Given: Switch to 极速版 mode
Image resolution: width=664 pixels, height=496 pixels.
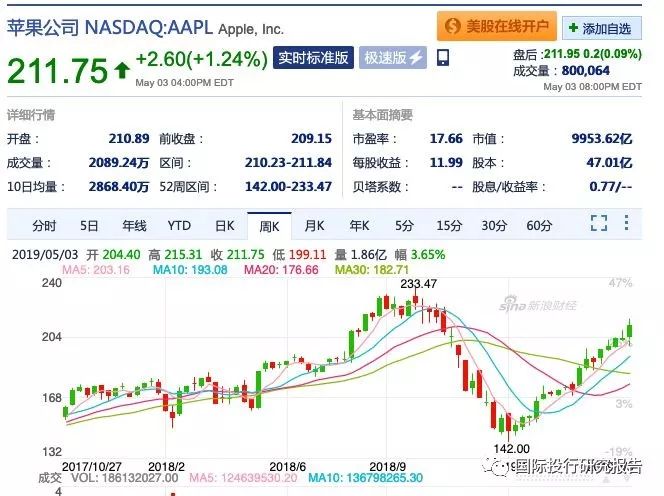Looking at the screenshot, I should 392,58.
